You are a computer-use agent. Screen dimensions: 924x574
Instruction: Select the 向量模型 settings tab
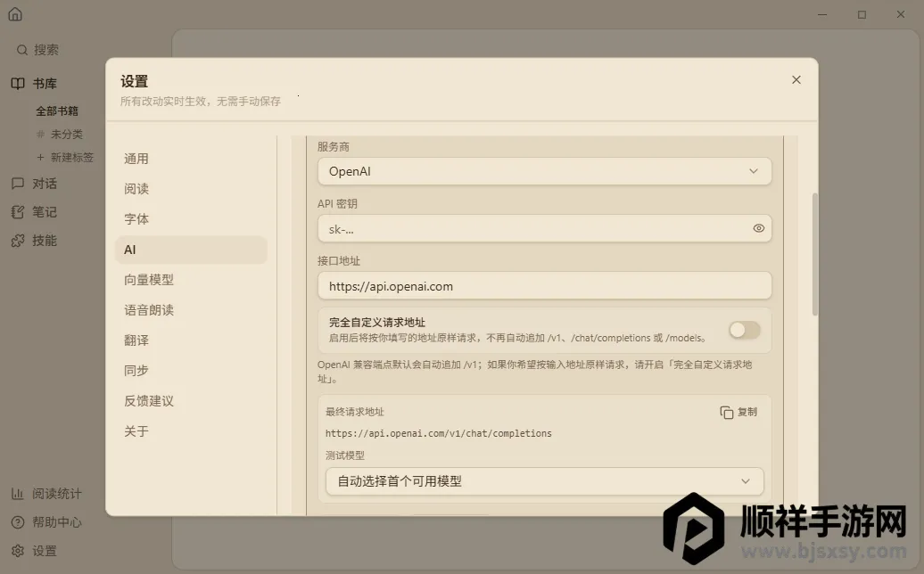pyautogui.click(x=191, y=280)
